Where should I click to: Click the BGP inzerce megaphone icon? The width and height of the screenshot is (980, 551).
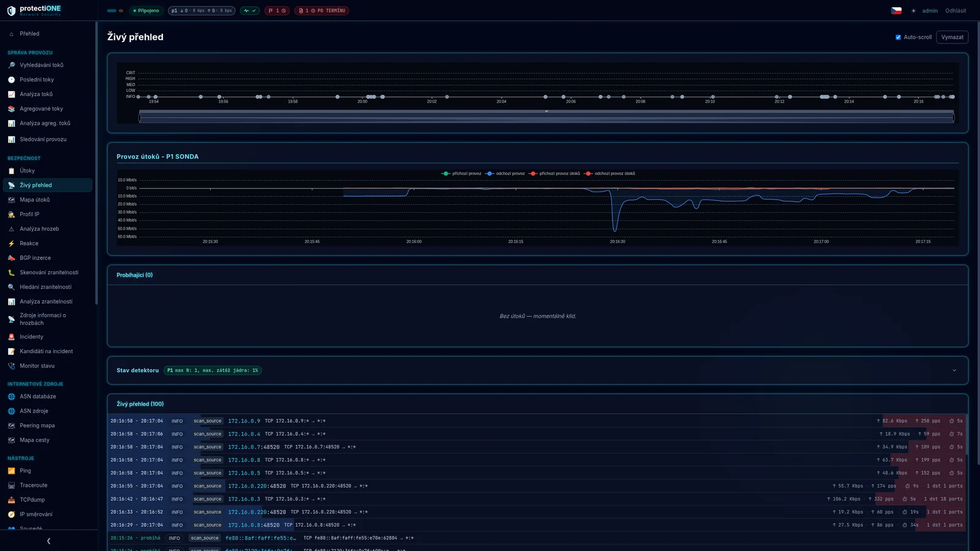[11, 258]
